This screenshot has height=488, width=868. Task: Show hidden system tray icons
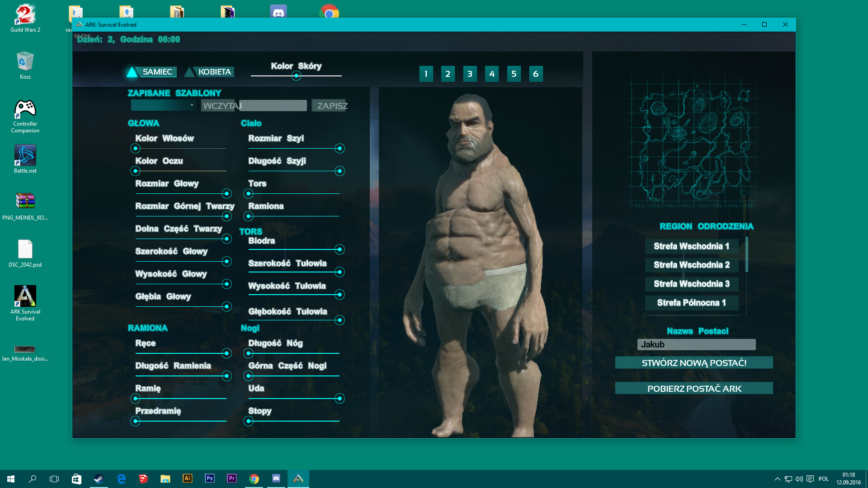coord(777,479)
